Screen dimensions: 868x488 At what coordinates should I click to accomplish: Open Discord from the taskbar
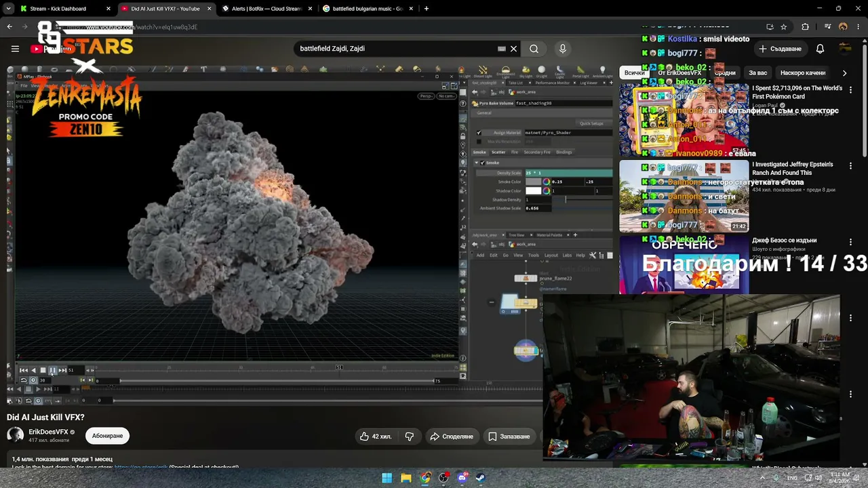tap(462, 478)
